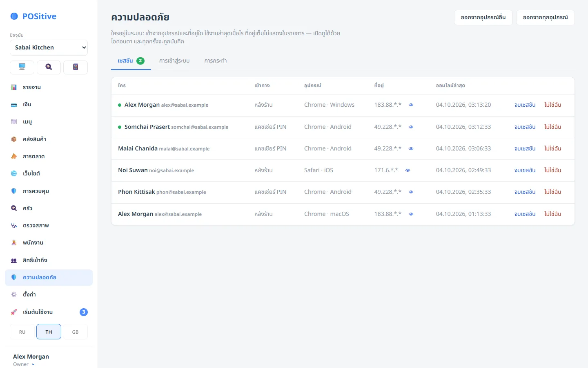Viewport: 588px width, 368px height.
Task: Click the ตรวจสภาพ stethoscope icon in sidebar
Action: (14, 225)
